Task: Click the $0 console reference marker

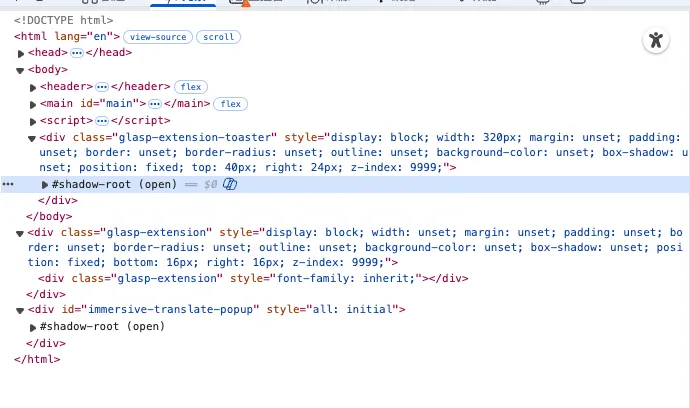Action: pyautogui.click(x=210, y=184)
